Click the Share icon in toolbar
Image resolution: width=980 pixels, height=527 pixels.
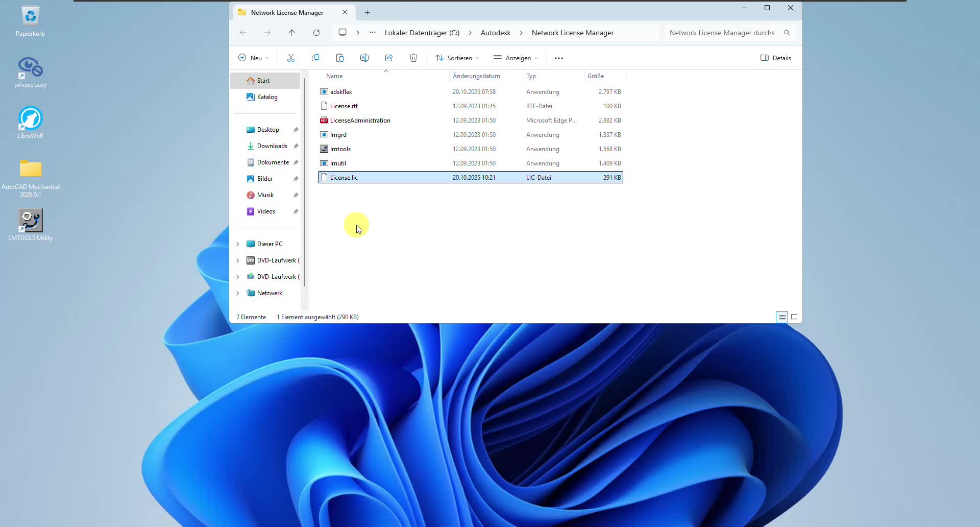pos(389,58)
